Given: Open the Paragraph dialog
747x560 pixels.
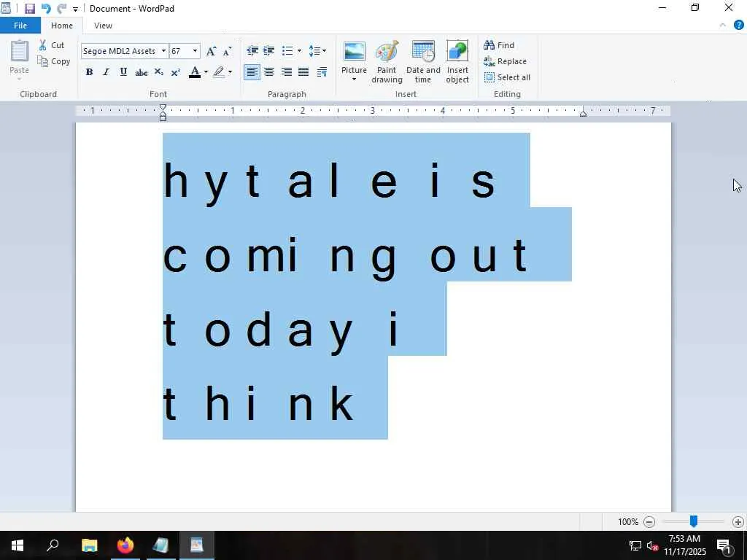Looking at the screenshot, I should (x=322, y=72).
